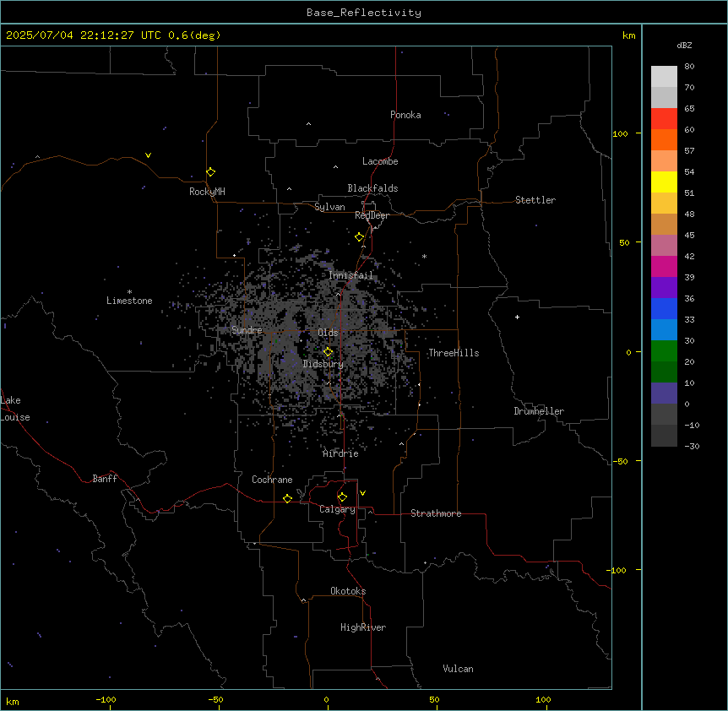Click the dBZ legend heading
Viewport: 728px width, 711px height.
(x=684, y=45)
